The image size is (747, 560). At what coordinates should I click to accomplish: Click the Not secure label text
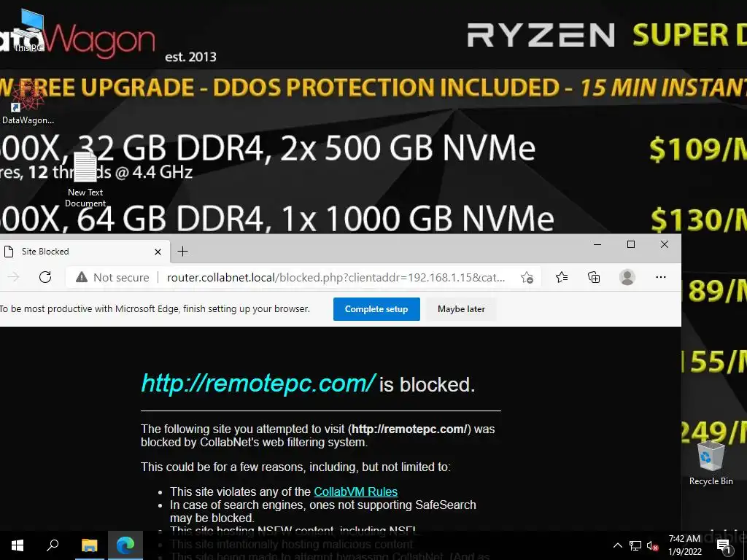pyautogui.click(x=121, y=278)
